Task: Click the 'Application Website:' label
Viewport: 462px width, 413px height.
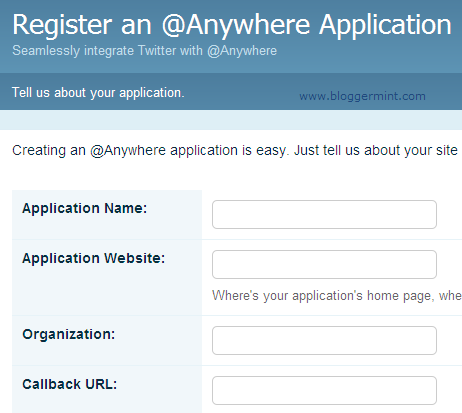Action: (x=94, y=258)
